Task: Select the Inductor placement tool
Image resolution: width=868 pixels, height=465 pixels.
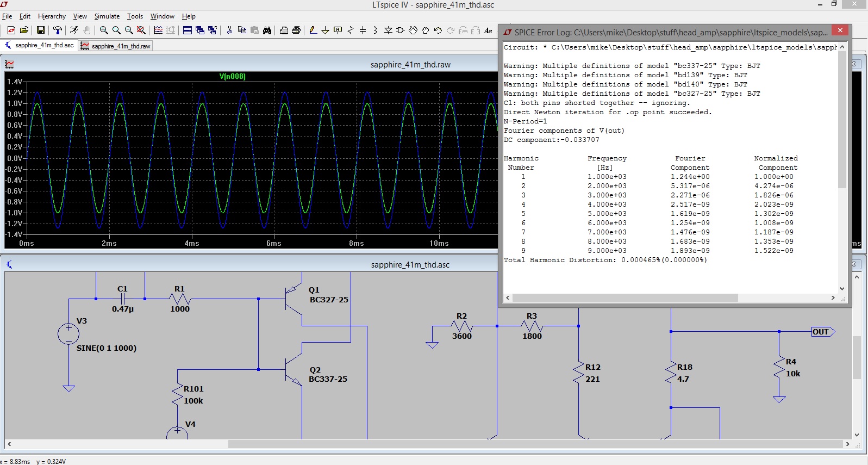Action: [375, 30]
